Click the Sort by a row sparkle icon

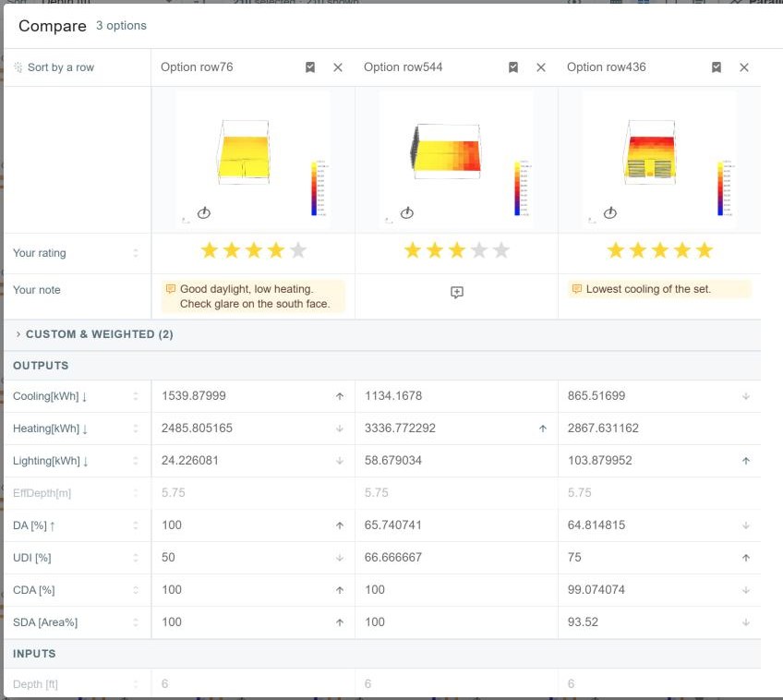(18, 67)
